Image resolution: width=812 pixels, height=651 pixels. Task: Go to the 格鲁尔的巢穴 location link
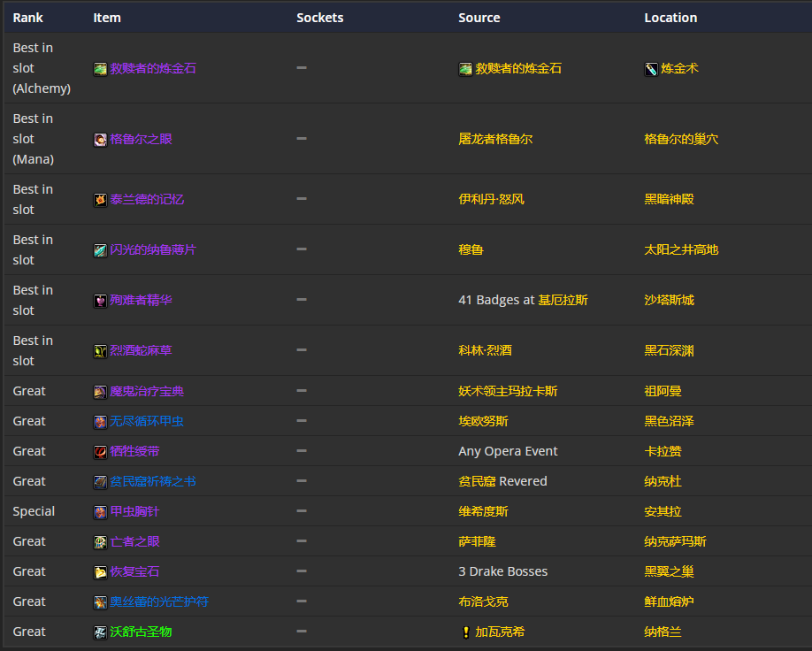coord(681,139)
